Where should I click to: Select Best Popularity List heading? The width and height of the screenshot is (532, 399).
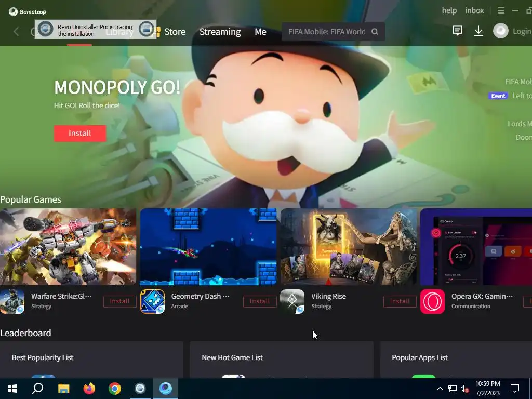point(43,357)
